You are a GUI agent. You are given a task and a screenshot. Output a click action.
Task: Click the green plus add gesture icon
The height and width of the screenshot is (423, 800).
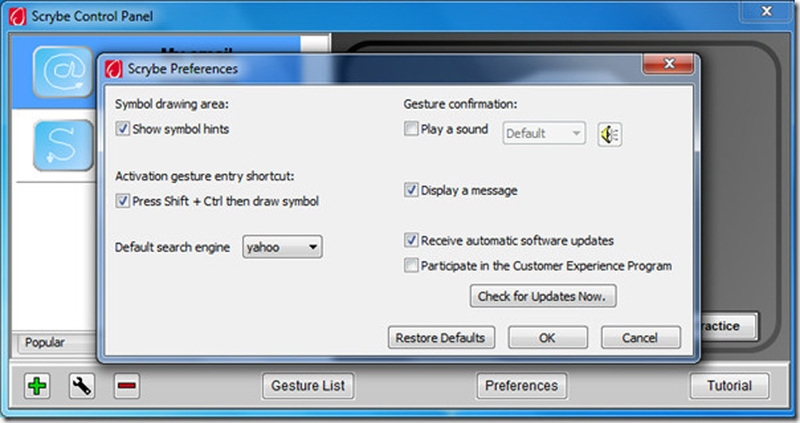37,386
